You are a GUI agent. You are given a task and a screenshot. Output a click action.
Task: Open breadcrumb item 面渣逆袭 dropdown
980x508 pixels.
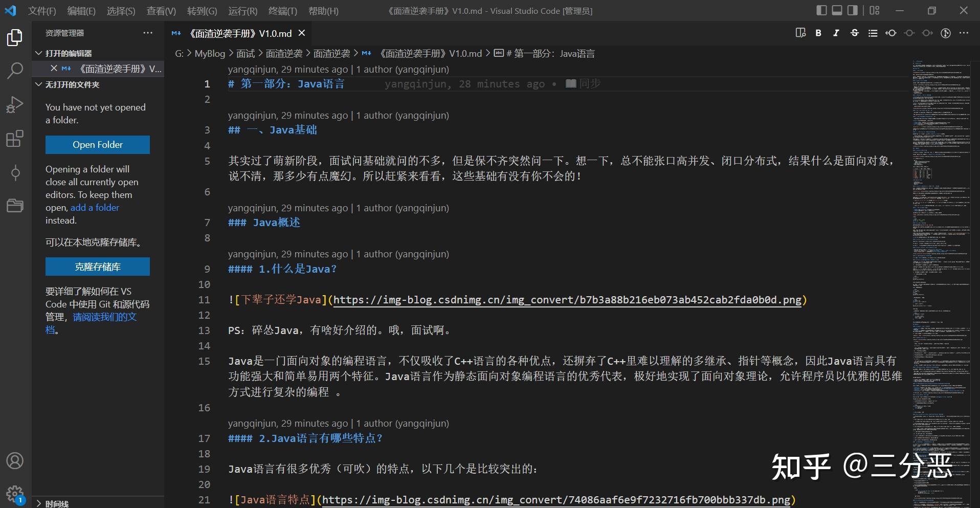pos(284,53)
